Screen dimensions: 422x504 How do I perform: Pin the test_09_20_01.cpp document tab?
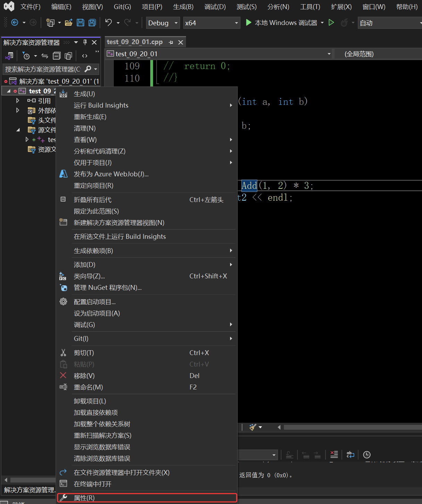pyautogui.click(x=170, y=42)
